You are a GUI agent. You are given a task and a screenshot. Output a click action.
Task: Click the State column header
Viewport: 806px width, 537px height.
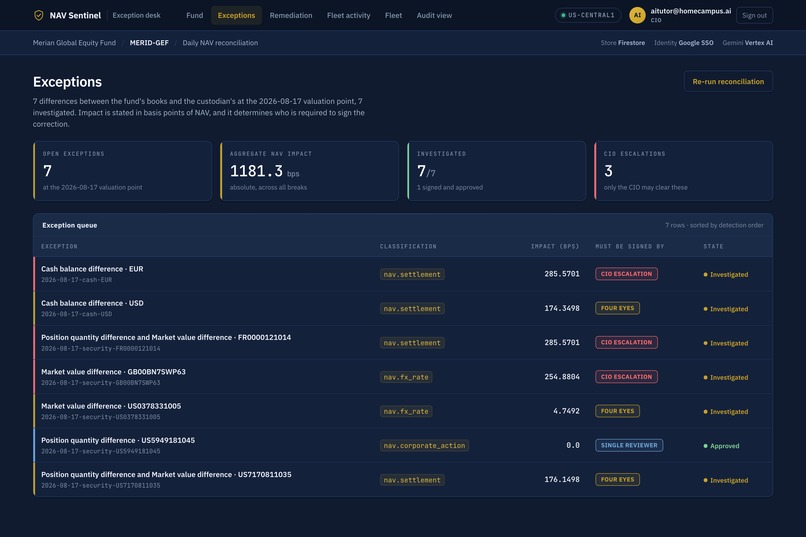tap(713, 247)
